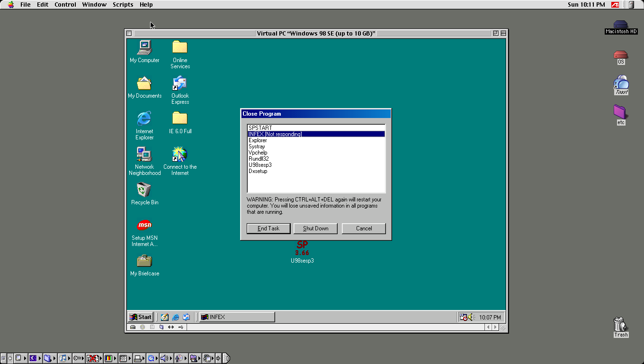The width and height of the screenshot is (644, 364).
Task: Open the Scripts menu
Action: (x=123, y=5)
